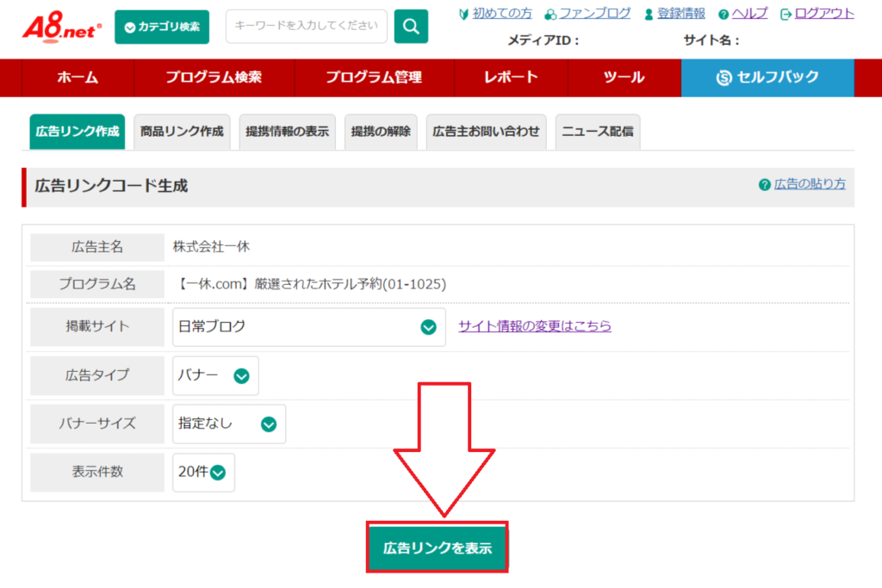Screen dimensions: 882x588
Task: Open the セルフバック menu
Action: click(x=767, y=77)
